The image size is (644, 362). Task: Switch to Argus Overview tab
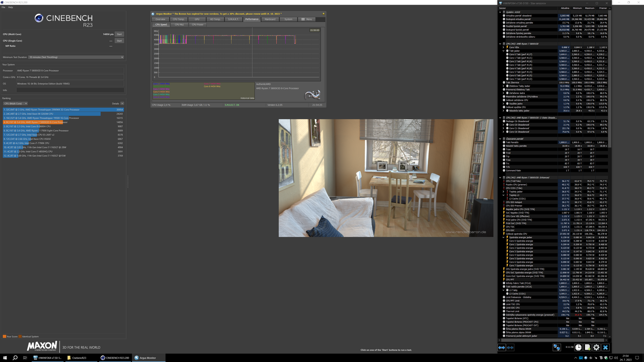(x=160, y=19)
